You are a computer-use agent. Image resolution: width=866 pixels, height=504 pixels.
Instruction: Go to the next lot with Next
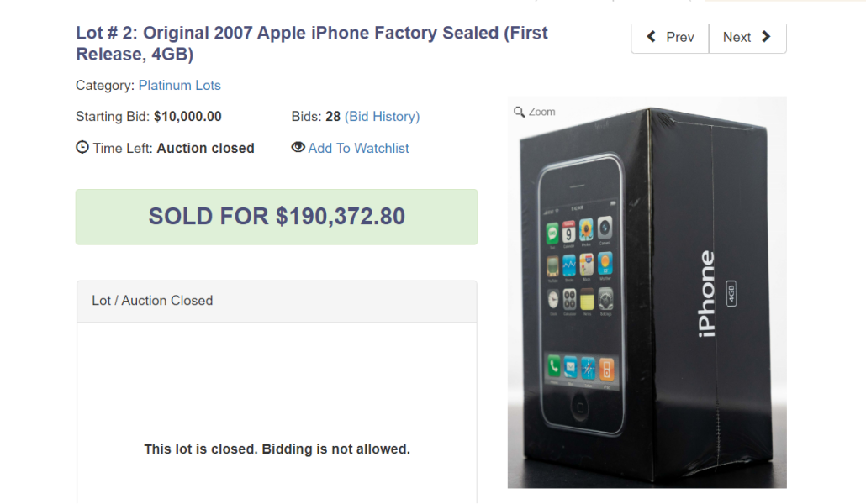(x=747, y=37)
